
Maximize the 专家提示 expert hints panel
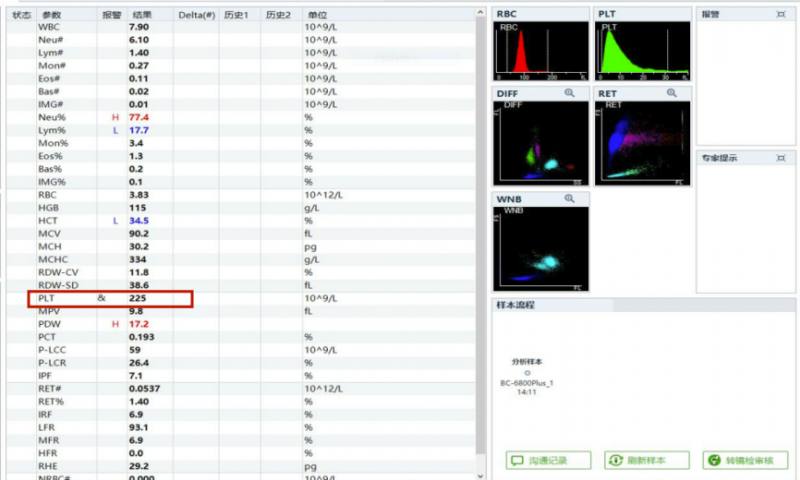pos(781,158)
